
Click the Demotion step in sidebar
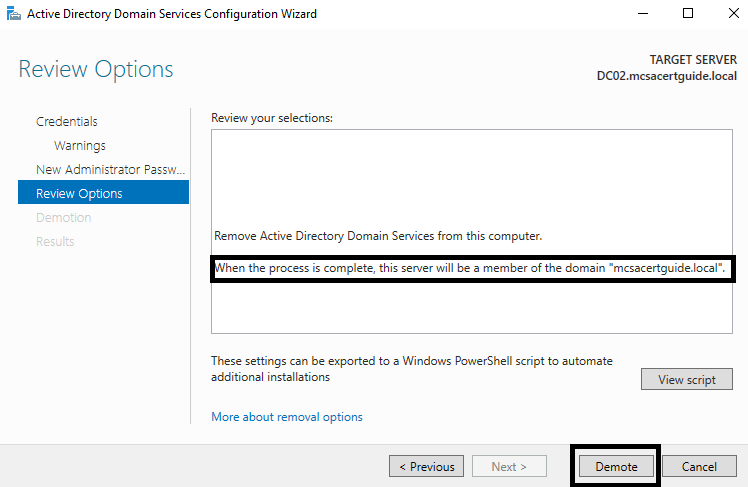coord(63,218)
